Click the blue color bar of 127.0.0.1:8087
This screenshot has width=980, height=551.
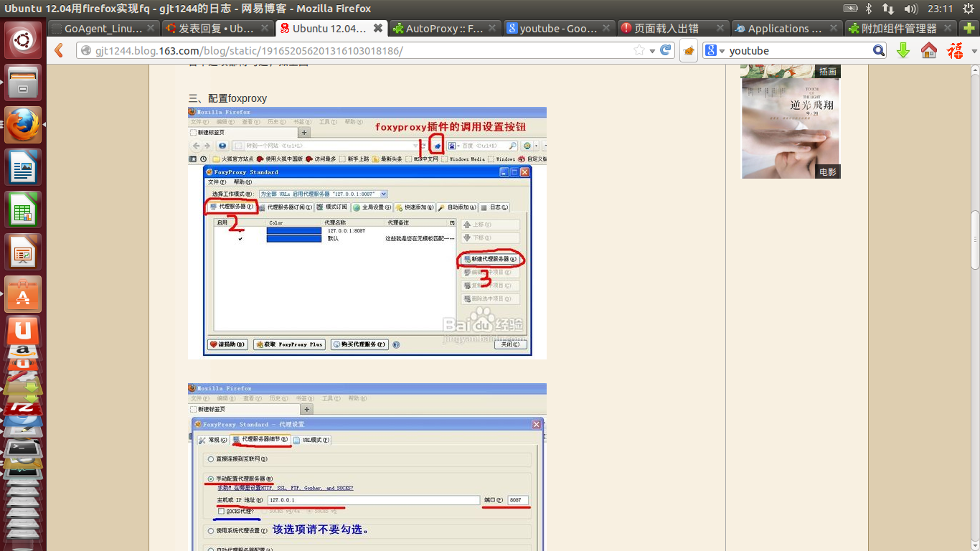pyautogui.click(x=293, y=231)
